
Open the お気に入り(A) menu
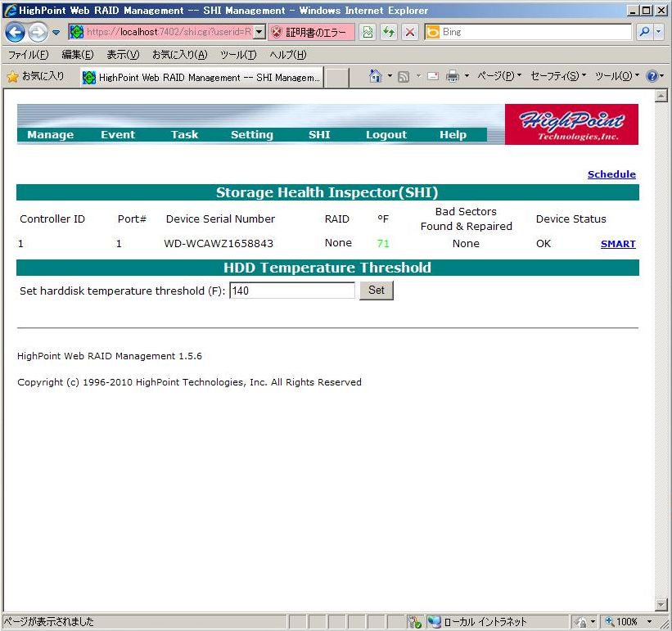click(179, 55)
